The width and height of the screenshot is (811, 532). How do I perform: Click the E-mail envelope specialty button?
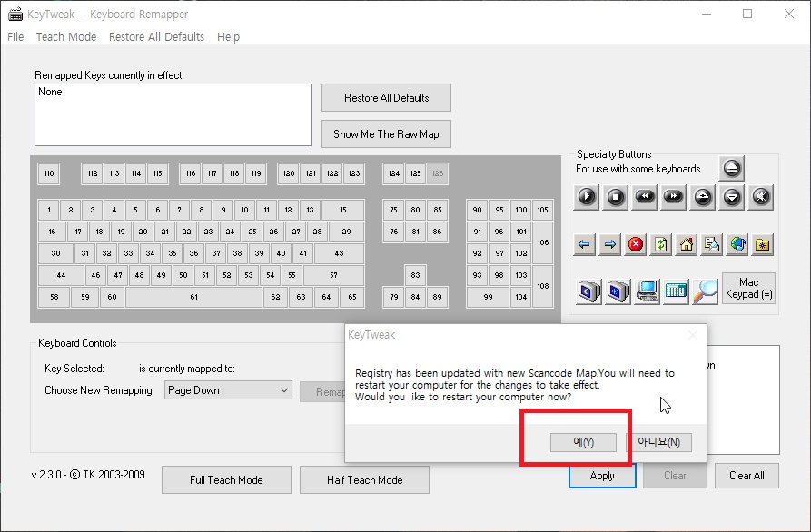712,244
